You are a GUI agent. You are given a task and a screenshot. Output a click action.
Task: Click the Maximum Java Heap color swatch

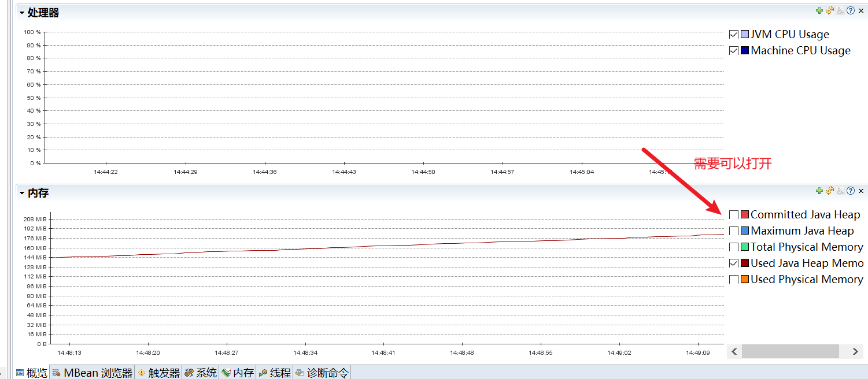click(x=745, y=231)
